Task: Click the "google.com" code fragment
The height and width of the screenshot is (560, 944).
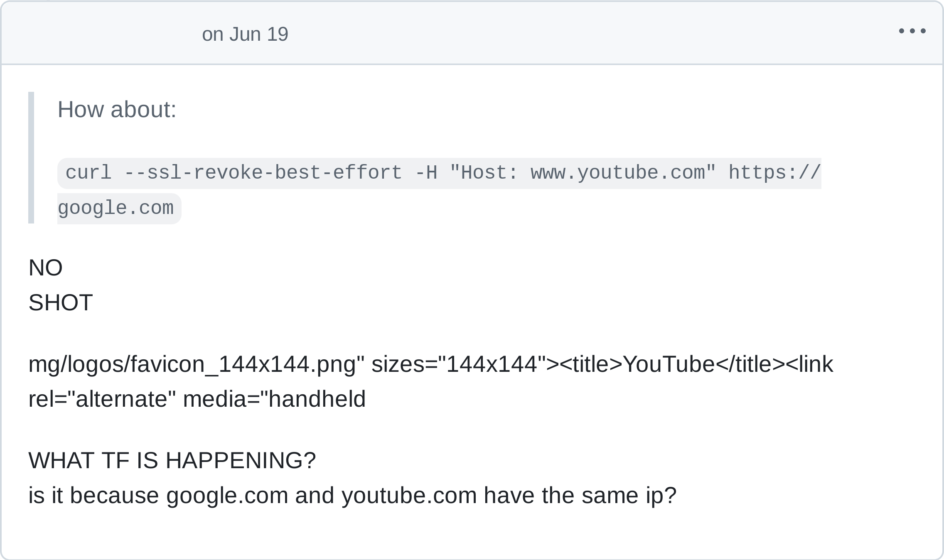Action: 119,208
